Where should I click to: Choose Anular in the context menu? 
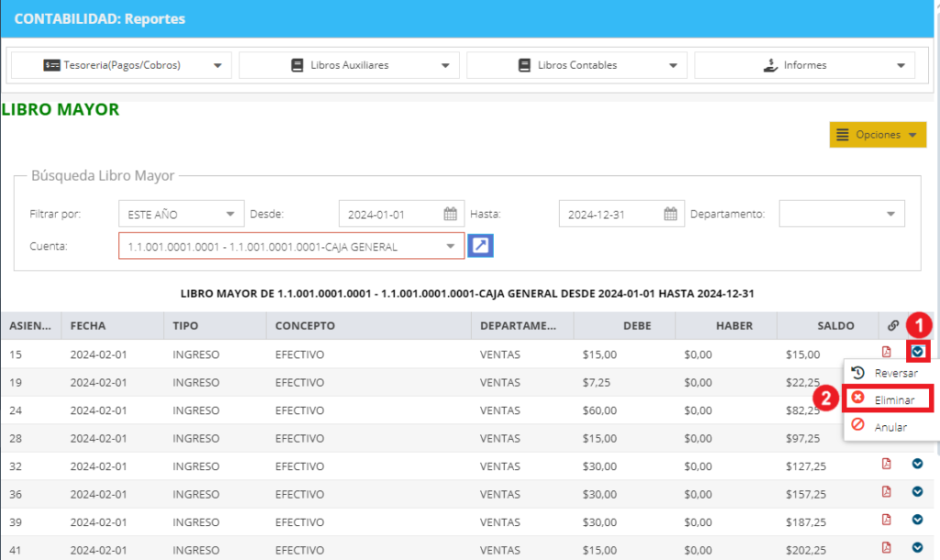click(x=889, y=427)
